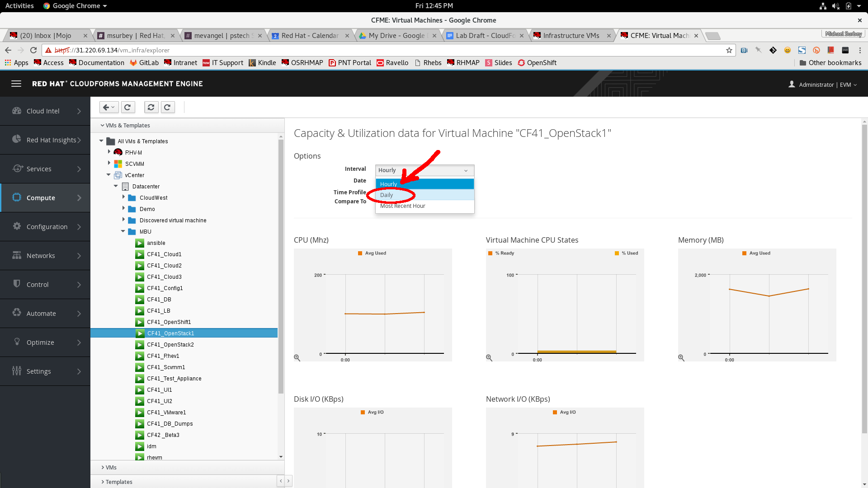Click the sync-arrows toolbar button
The image size is (868, 488).
pos(151,107)
